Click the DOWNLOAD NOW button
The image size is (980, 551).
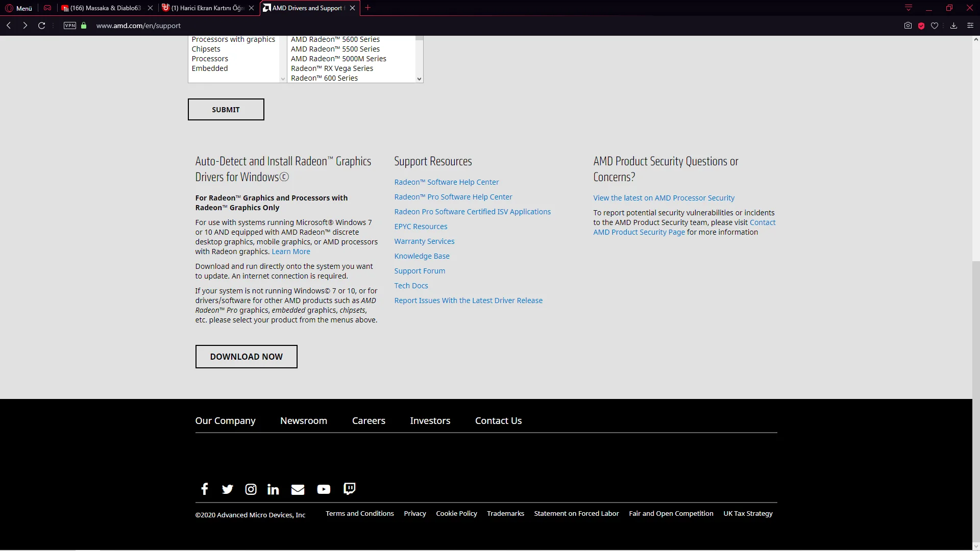click(x=246, y=357)
